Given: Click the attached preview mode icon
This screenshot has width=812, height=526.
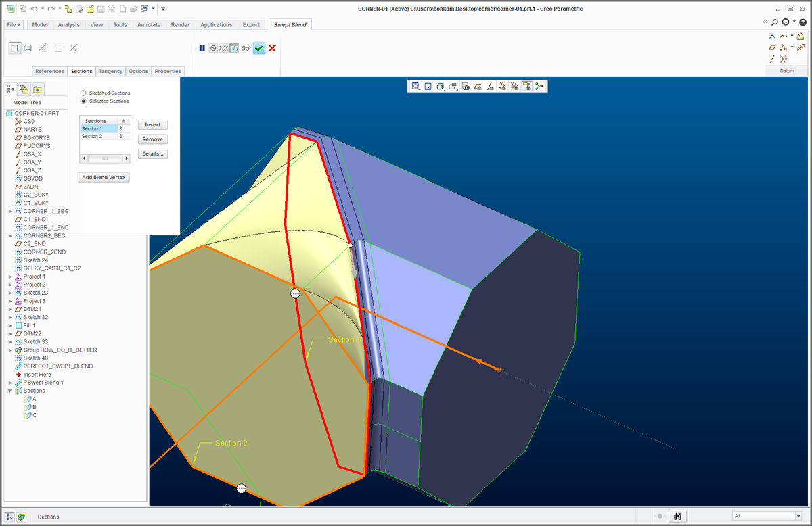Looking at the screenshot, I should click(233, 48).
